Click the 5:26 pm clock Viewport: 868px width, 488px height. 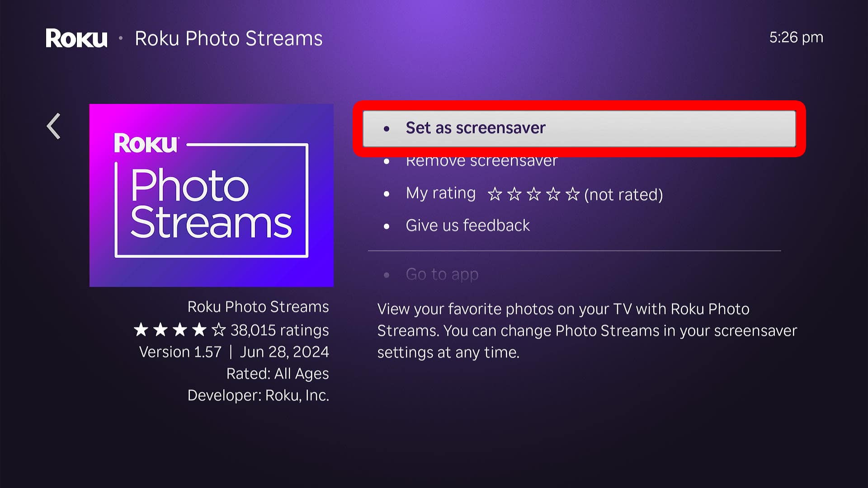tap(796, 38)
